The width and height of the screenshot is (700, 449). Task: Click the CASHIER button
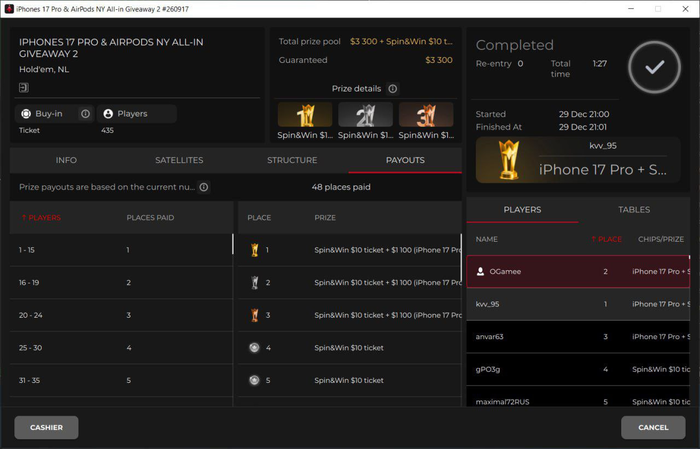point(46,428)
